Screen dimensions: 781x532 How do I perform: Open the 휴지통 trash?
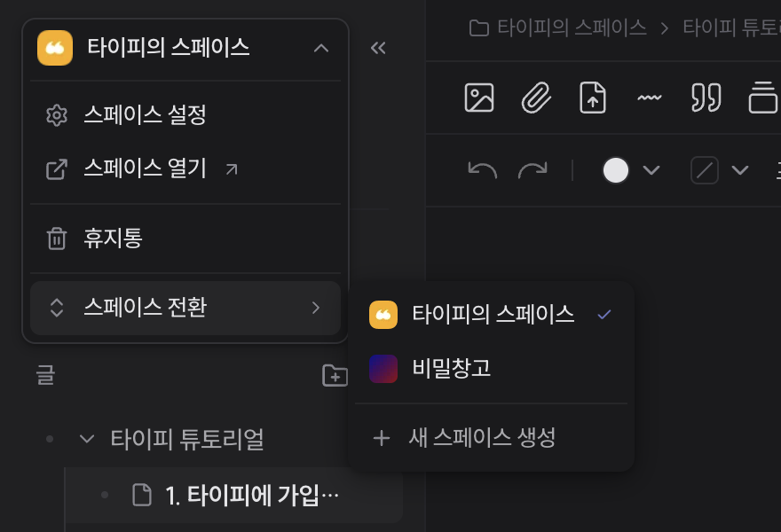(x=185, y=239)
